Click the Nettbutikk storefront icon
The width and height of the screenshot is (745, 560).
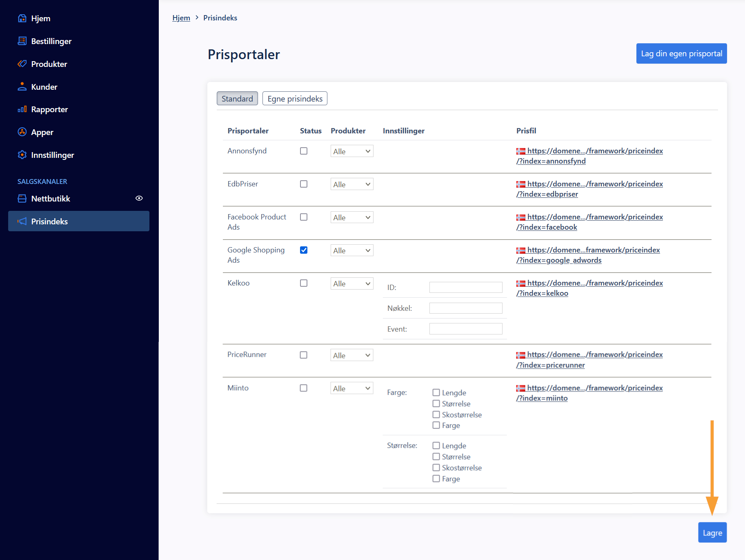point(22,199)
